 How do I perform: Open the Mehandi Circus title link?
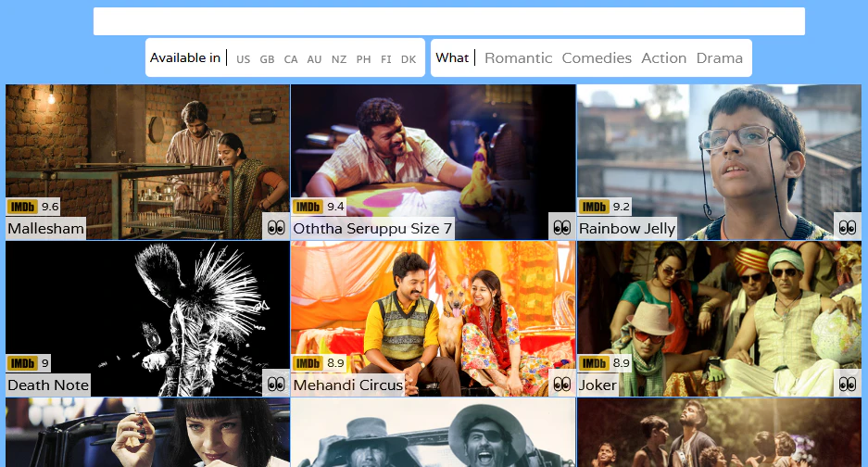pos(347,385)
